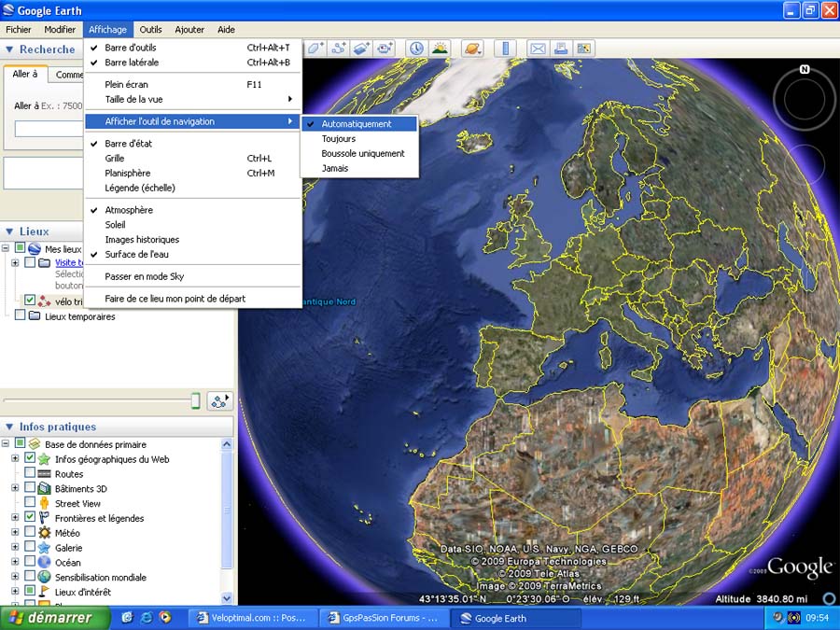Check the Street View layer box

(30, 504)
